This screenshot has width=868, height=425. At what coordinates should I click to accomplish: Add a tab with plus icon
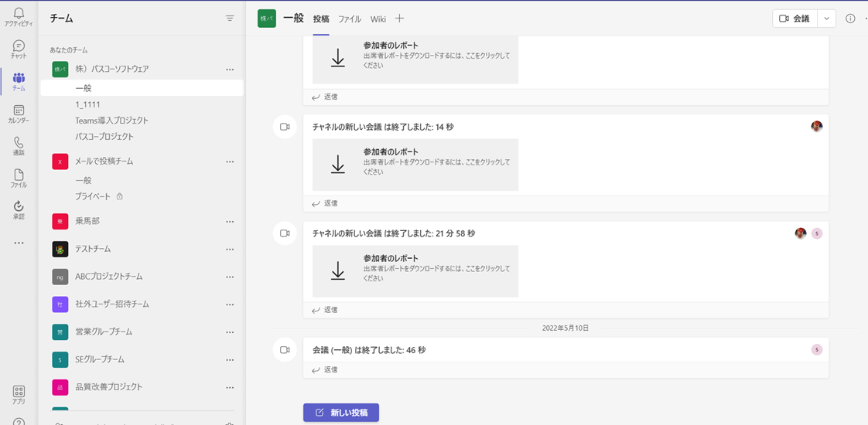400,19
